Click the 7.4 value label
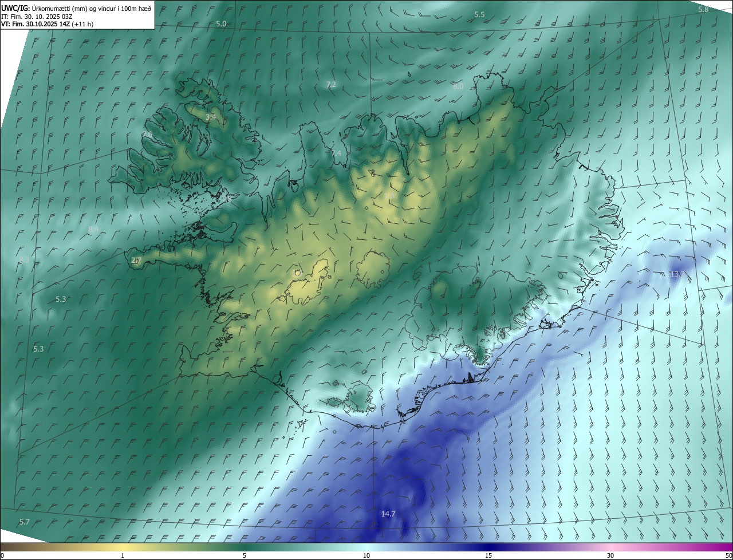 [x=336, y=153]
